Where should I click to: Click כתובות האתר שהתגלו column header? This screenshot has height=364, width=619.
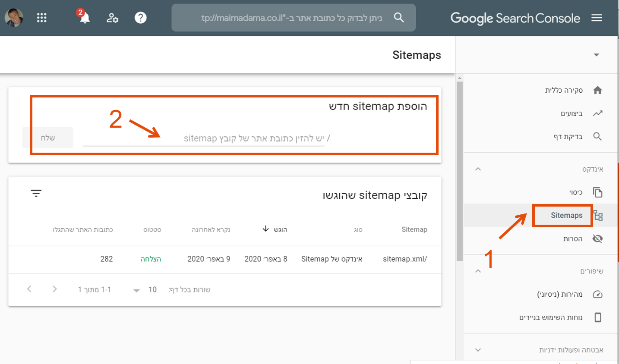tap(83, 229)
